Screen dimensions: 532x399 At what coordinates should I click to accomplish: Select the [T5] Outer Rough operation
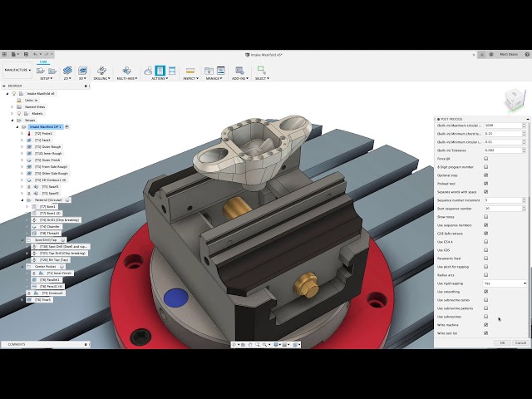pos(48,146)
